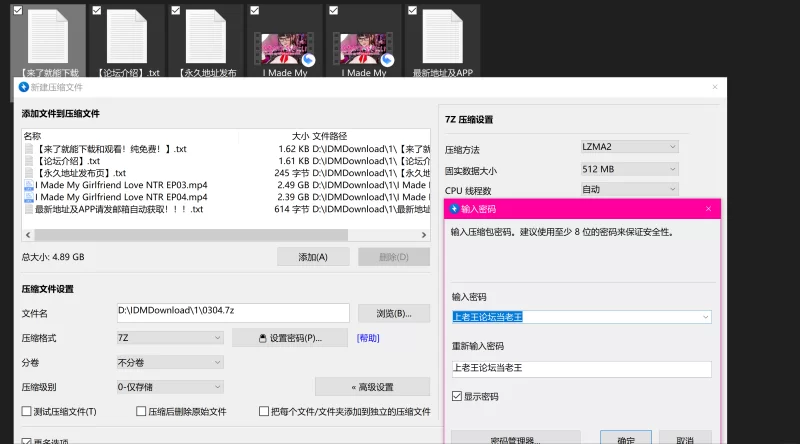Screen dimensions: 800x444
Task: Click file icon of 【论坛介绍】.txt list row
Action: [29, 161]
